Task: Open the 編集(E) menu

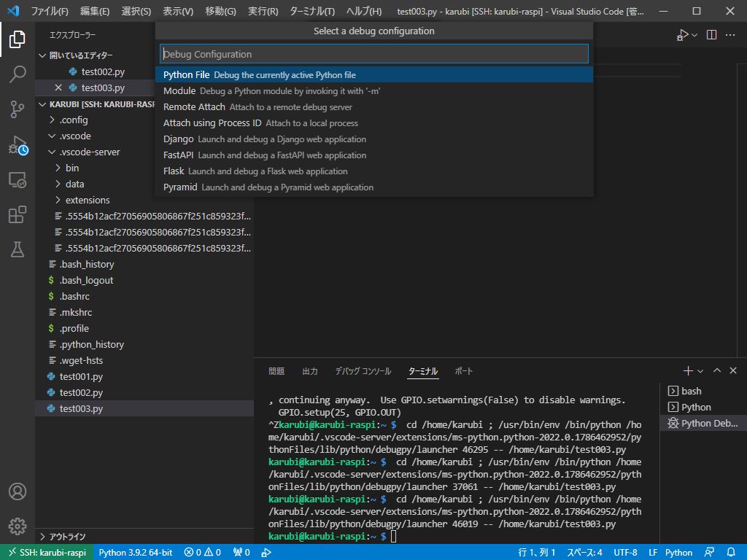Action: pyautogui.click(x=95, y=11)
